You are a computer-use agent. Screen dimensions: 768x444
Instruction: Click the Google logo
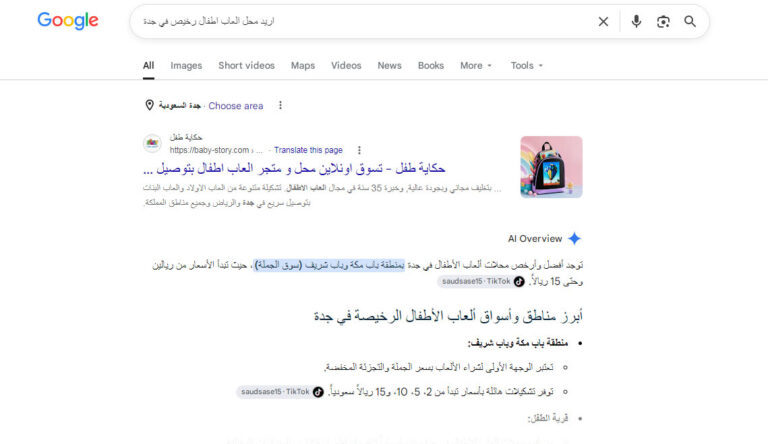click(x=68, y=21)
